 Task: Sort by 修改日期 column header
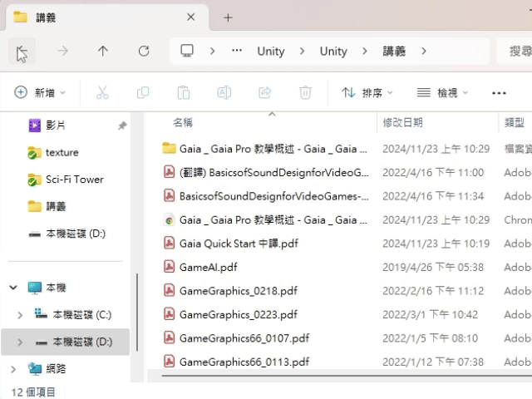pyautogui.click(x=403, y=122)
